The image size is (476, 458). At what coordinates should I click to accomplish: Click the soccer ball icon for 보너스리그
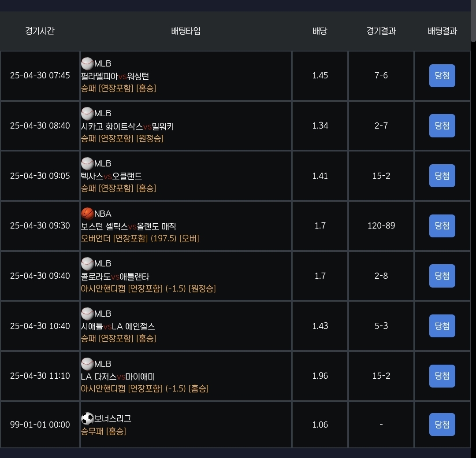pos(87,418)
